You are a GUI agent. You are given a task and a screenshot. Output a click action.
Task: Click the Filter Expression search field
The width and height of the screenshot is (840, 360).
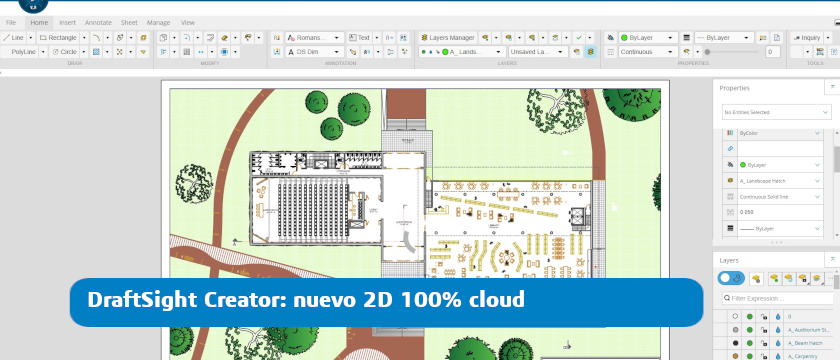[777, 298]
